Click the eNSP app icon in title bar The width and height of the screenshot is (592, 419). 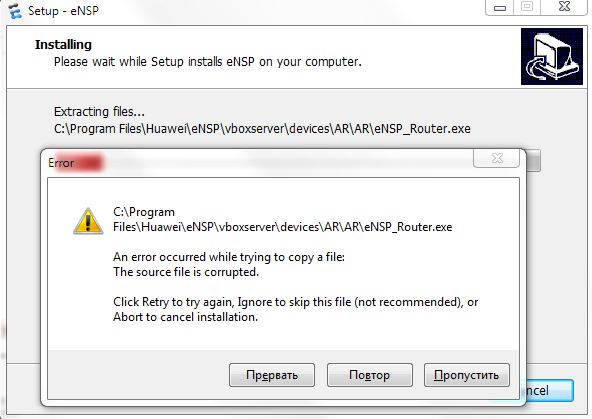coord(15,11)
